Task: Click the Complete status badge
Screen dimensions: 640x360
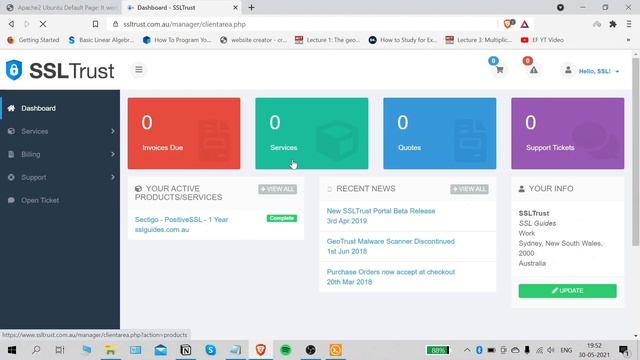Action: tap(282, 218)
